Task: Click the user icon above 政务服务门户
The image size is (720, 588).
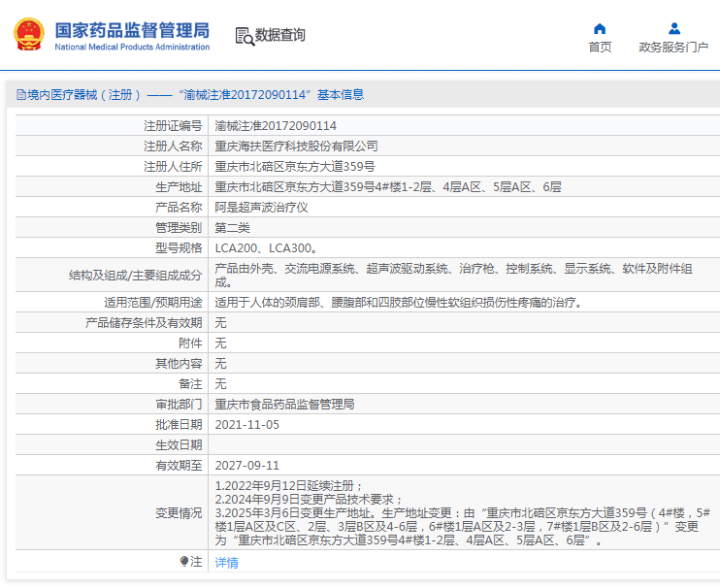Action: coord(673,29)
